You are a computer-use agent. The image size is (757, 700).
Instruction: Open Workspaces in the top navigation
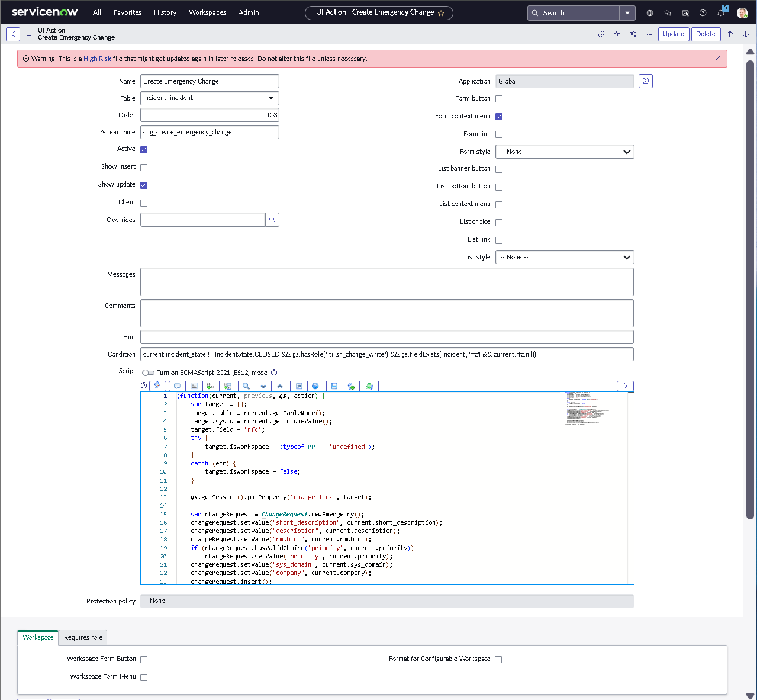click(207, 12)
